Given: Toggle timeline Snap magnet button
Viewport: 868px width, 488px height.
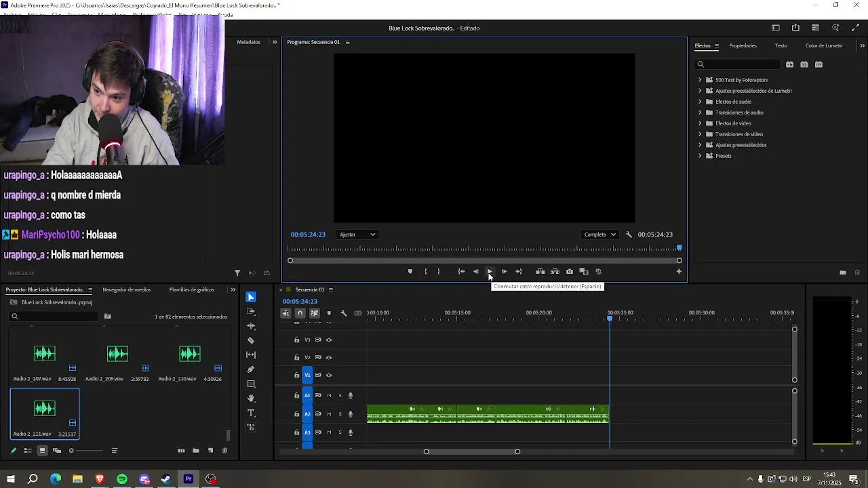Looking at the screenshot, I should pos(300,313).
